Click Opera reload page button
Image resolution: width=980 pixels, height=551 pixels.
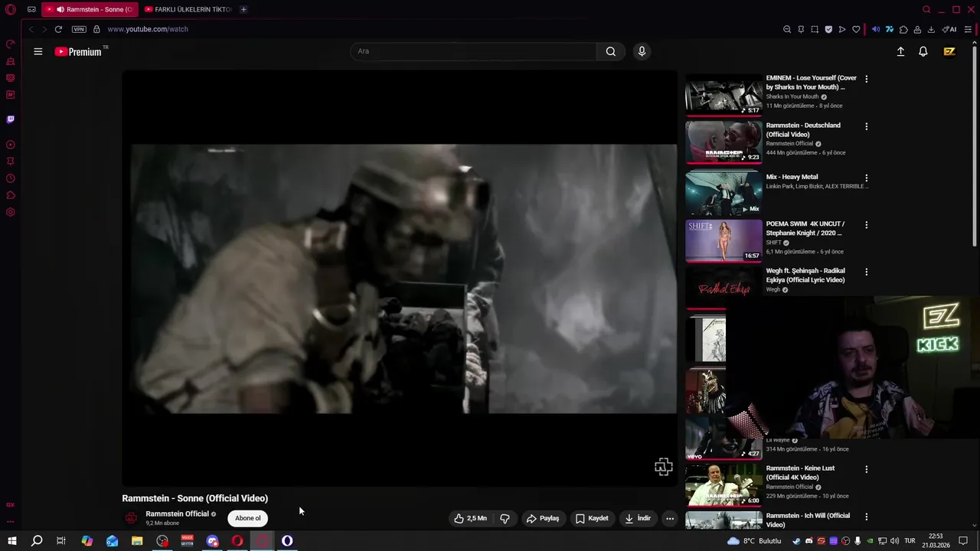pyautogui.click(x=58, y=29)
